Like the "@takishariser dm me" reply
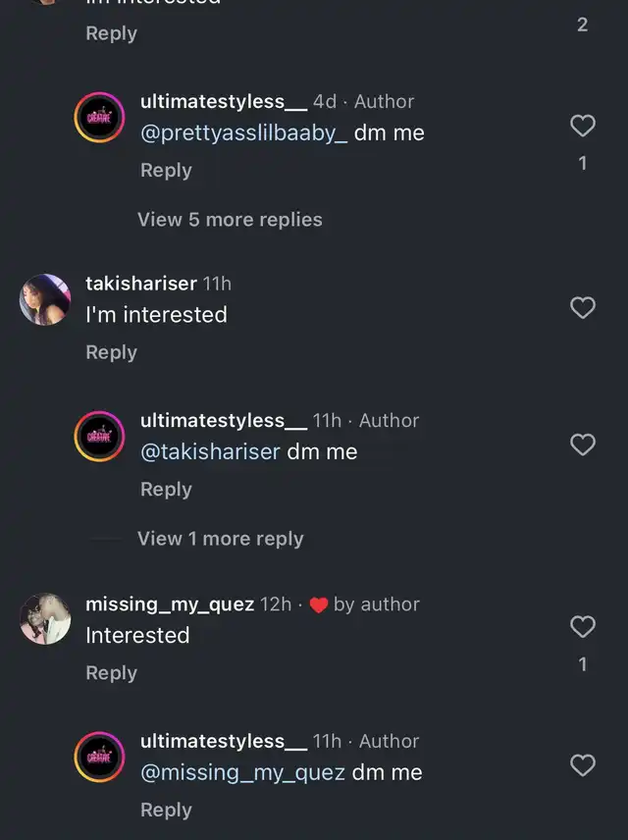 pyautogui.click(x=583, y=445)
